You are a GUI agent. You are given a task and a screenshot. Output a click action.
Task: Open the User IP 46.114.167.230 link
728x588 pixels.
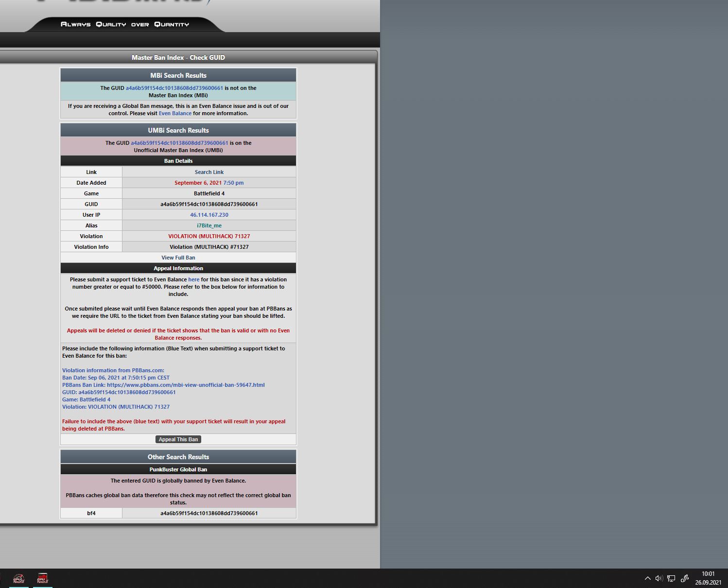[x=209, y=215]
